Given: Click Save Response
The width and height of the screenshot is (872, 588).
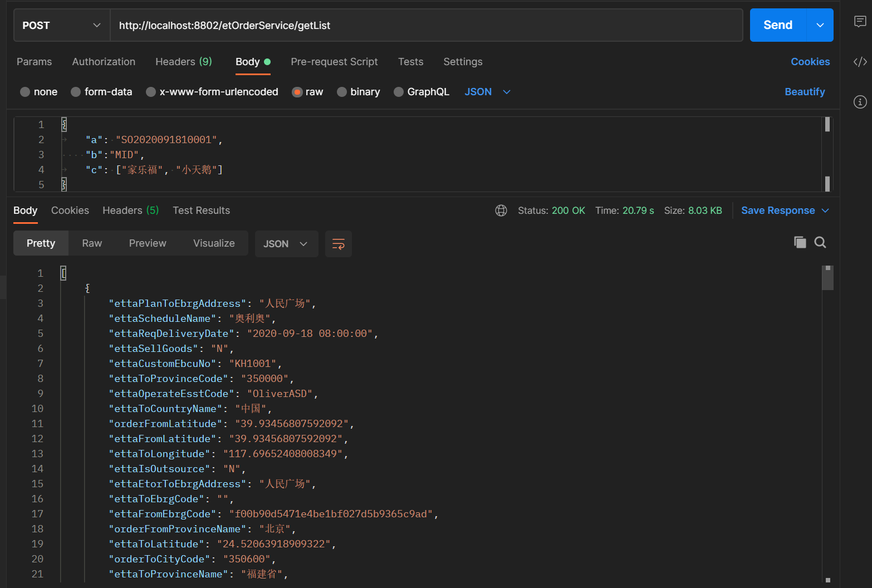Looking at the screenshot, I should [778, 210].
